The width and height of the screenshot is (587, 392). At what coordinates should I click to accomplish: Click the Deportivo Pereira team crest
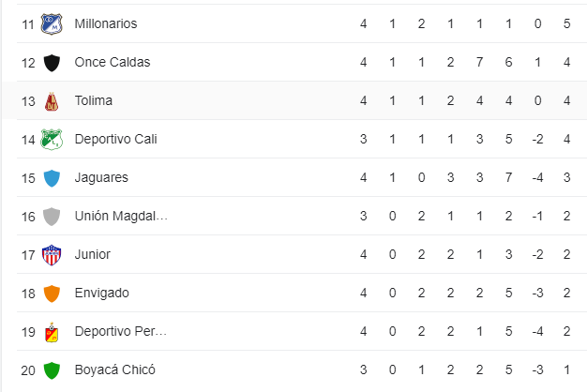tap(52, 332)
